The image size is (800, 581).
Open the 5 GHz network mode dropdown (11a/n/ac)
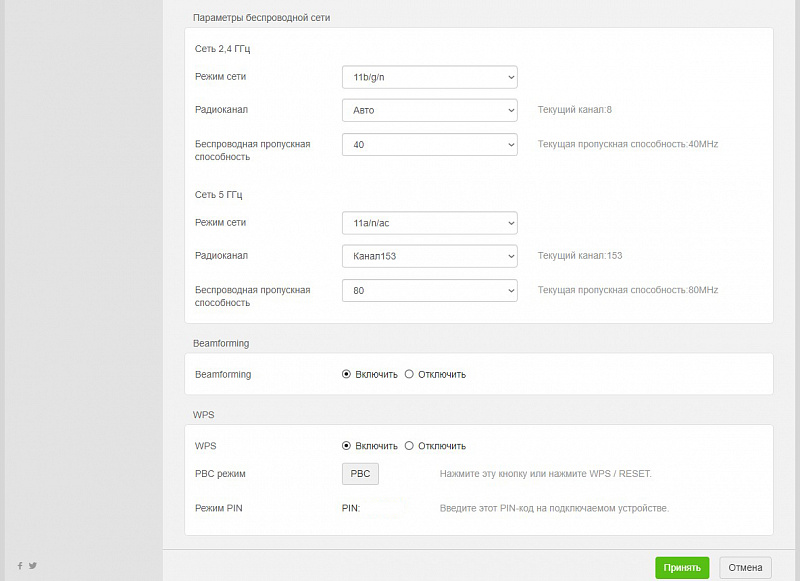429,223
